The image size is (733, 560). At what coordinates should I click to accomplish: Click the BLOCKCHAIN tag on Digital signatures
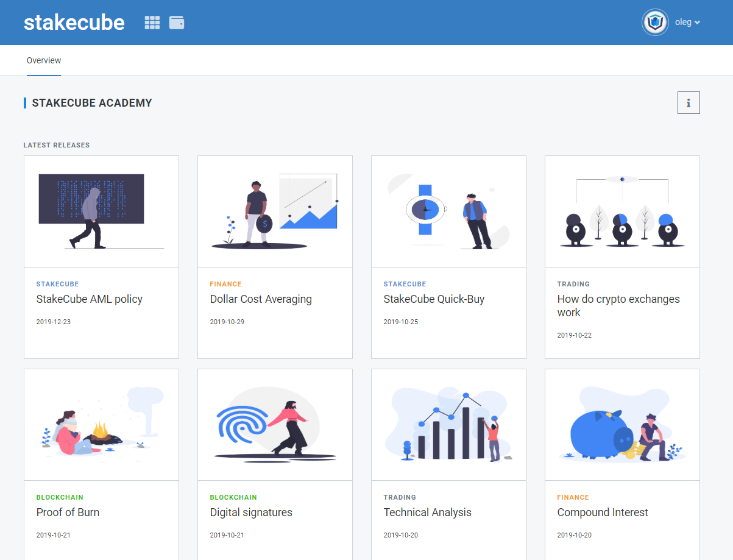[x=233, y=497]
